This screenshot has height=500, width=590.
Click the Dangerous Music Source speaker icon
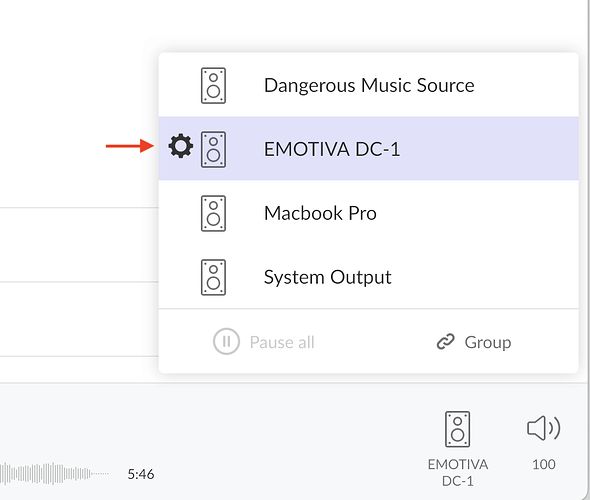tap(213, 85)
